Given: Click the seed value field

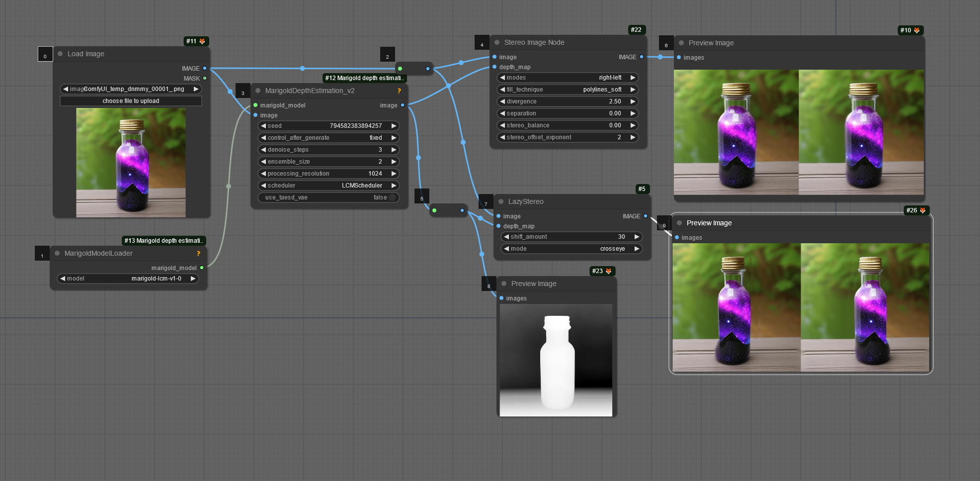Looking at the screenshot, I should (x=329, y=126).
